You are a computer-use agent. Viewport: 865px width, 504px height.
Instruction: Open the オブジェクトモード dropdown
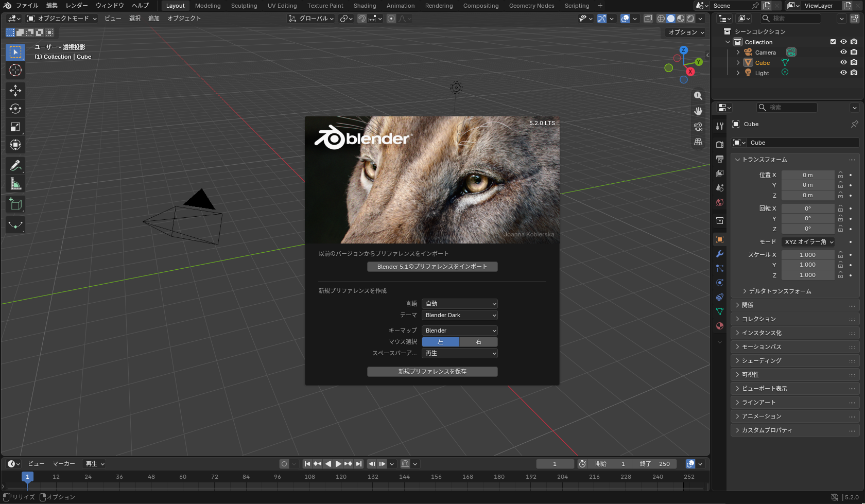coord(62,19)
